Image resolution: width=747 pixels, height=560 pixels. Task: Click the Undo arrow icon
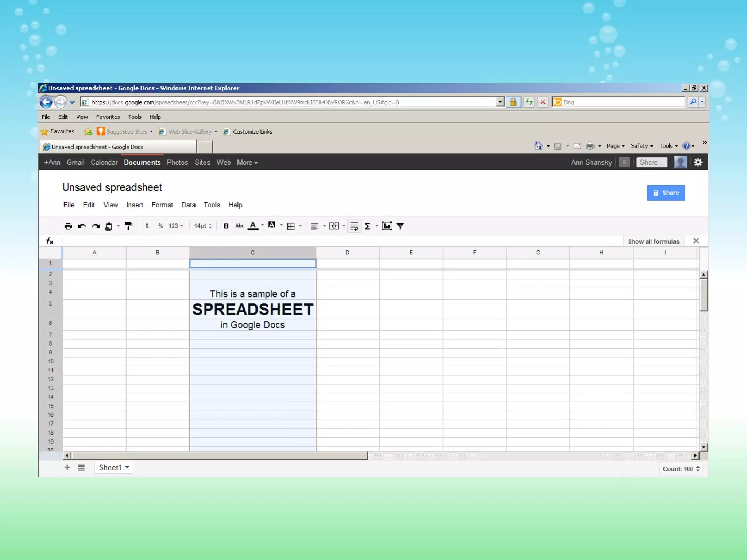(x=82, y=226)
